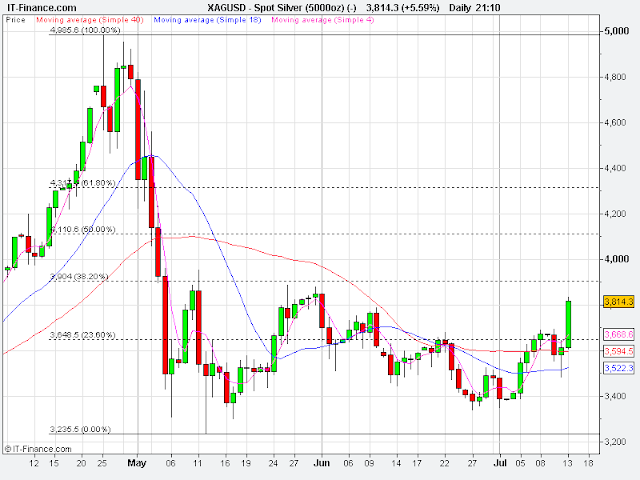This screenshot has height=480, width=640.
Task: Click the 3,235.5 (0.00%) Fibonacci label
Action: point(80,429)
